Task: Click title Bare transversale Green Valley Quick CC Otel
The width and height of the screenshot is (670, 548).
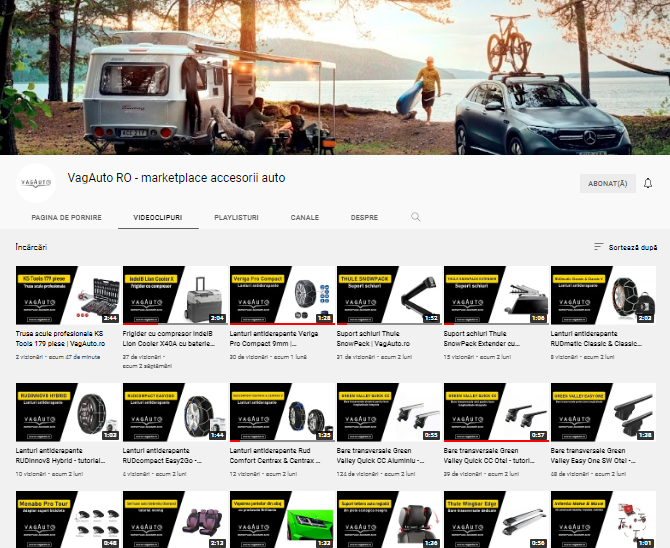Action: pyautogui.click(x=489, y=456)
